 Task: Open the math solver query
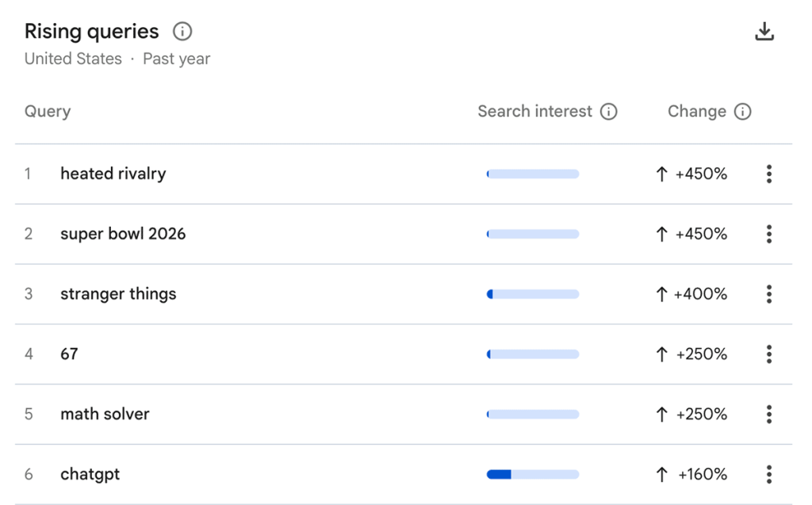(105, 414)
